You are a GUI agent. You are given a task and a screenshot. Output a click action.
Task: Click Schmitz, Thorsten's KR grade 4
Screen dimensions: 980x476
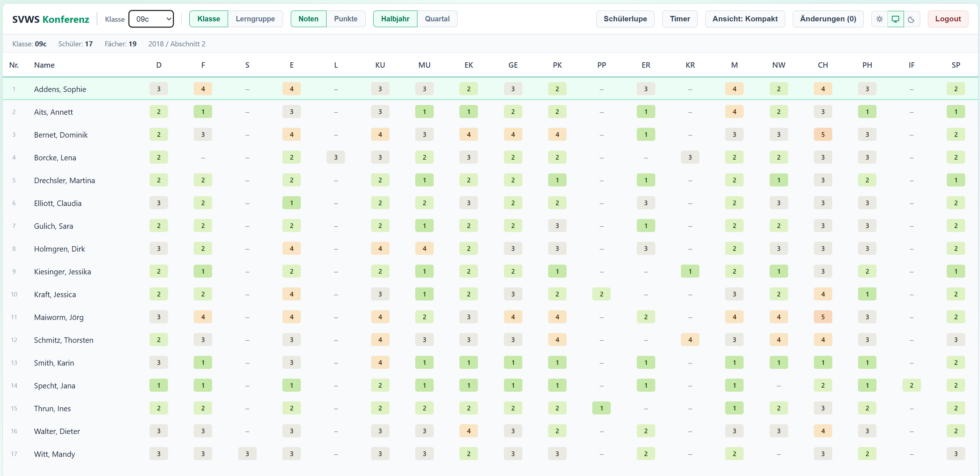(690, 340)
